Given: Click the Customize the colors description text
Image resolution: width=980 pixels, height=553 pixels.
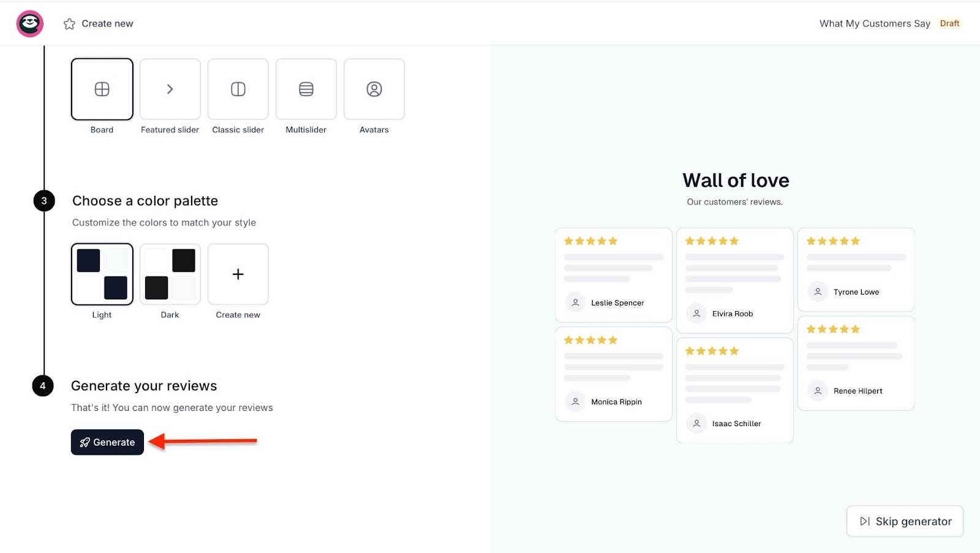Looking at the screenshot, I should click(164, 222).
